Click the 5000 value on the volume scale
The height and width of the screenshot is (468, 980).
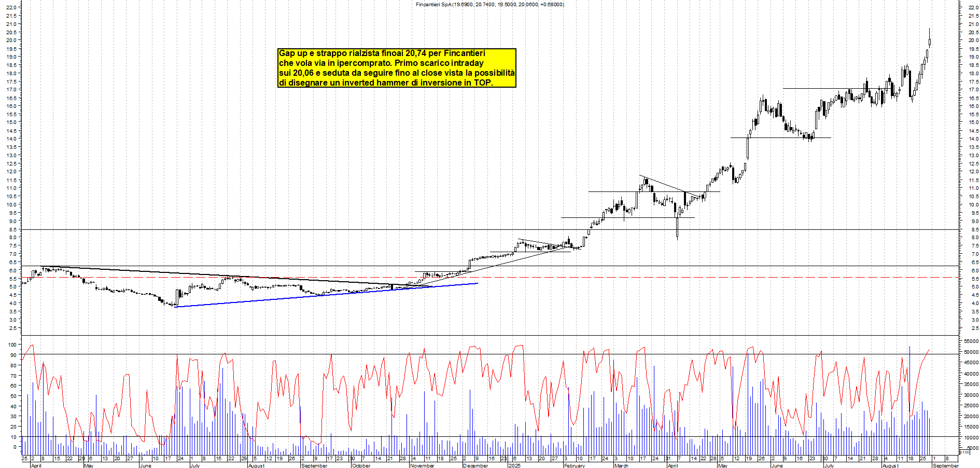pyautogui.click(x=973, y=448)
